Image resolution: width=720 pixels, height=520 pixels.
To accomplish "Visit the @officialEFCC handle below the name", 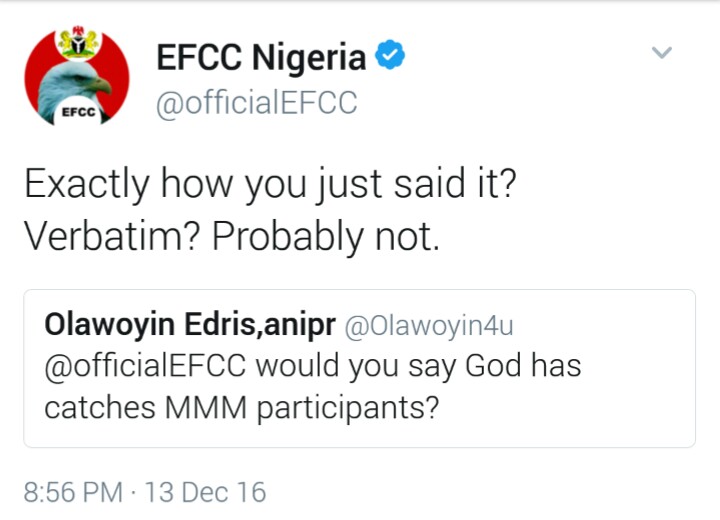I will point(257,102).
